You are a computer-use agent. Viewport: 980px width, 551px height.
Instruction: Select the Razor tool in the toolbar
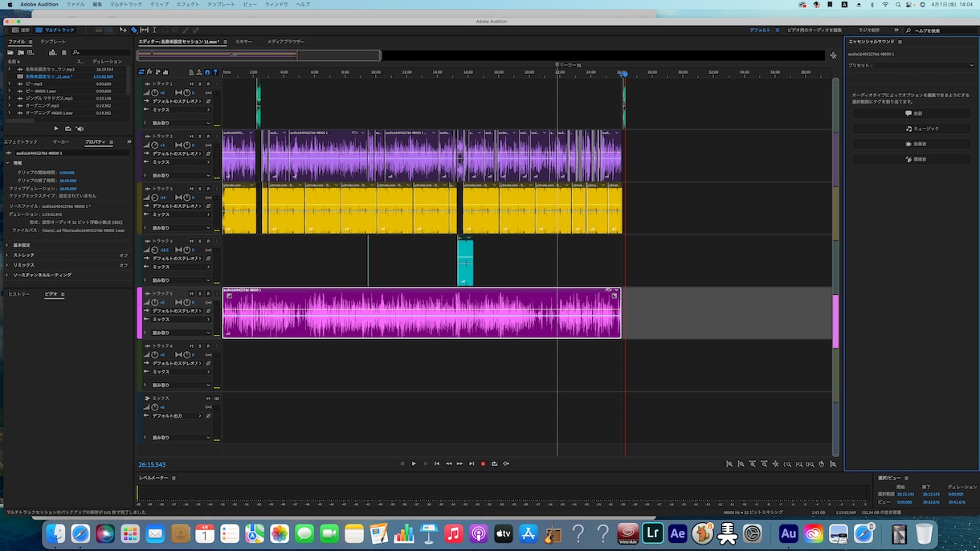133,30
